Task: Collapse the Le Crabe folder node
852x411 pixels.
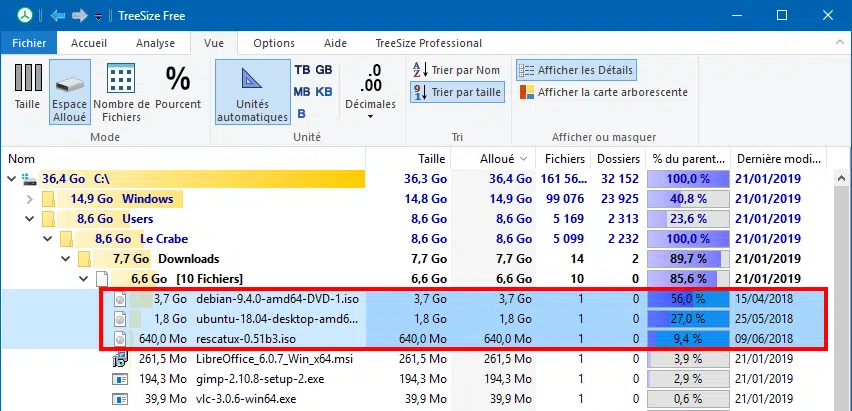Action: (48, 239)
